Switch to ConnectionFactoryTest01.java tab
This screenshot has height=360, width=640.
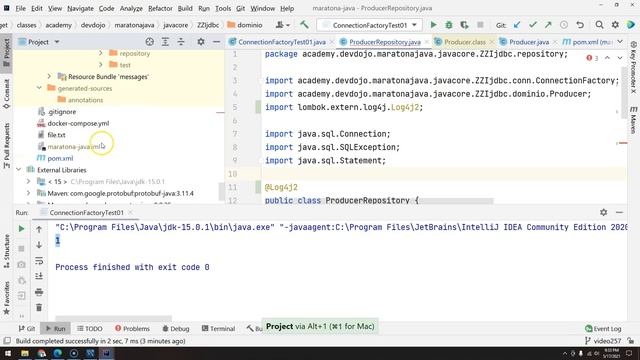pos(282,42)
